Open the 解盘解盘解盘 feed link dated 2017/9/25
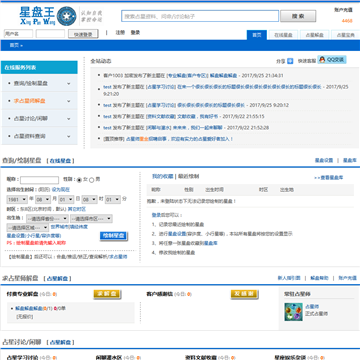 (223, 76)
